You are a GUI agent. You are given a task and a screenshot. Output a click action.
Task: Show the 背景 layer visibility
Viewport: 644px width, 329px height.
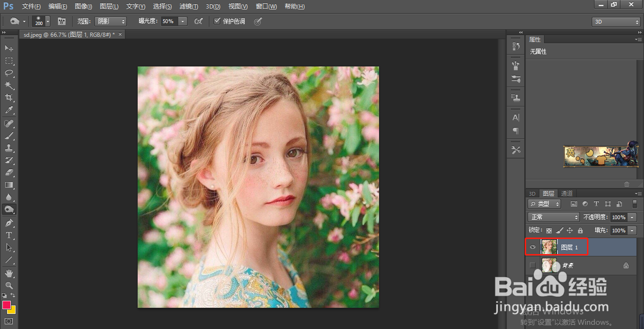533,265
